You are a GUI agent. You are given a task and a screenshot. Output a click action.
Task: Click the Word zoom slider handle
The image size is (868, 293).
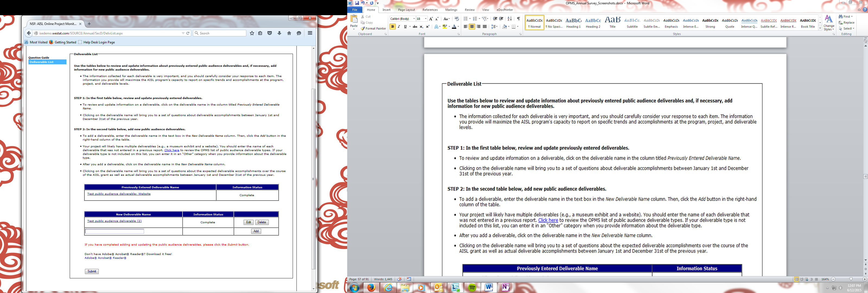pos(851,279)
